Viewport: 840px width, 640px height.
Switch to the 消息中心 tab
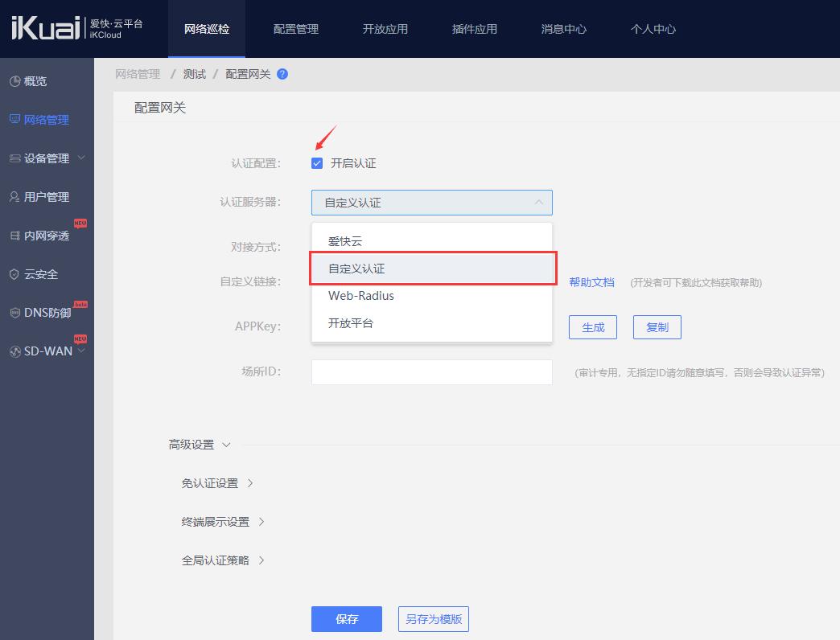(x=563, y=28)
